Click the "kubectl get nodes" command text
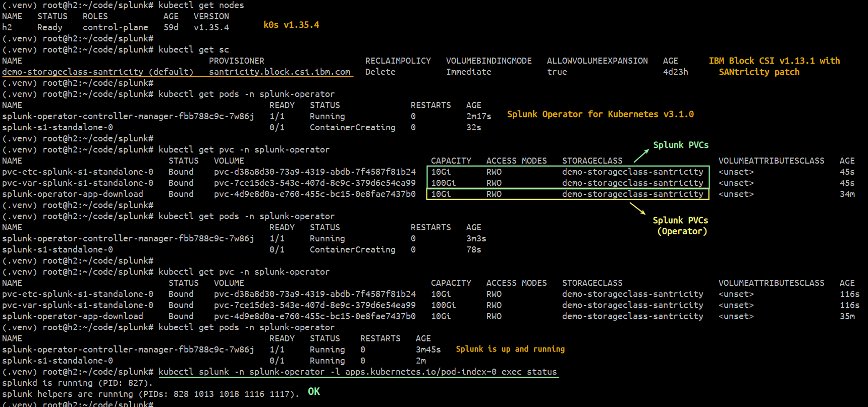 (x=201, y=5)
